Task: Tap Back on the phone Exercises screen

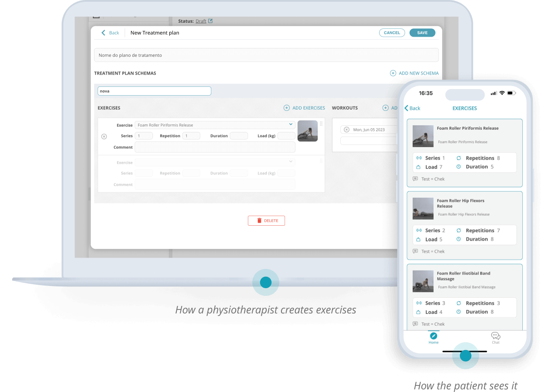Action: (412, 108)
